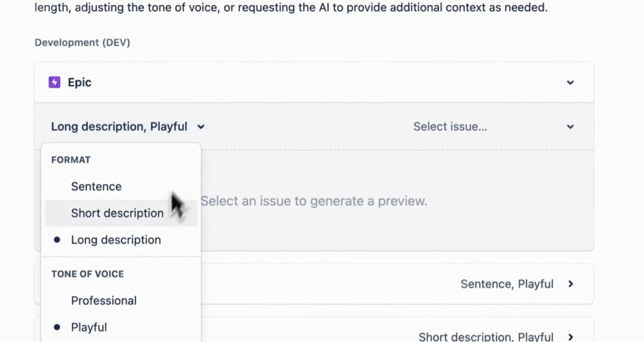Click the Development (DEV) project label

click(x=82, y=42)
